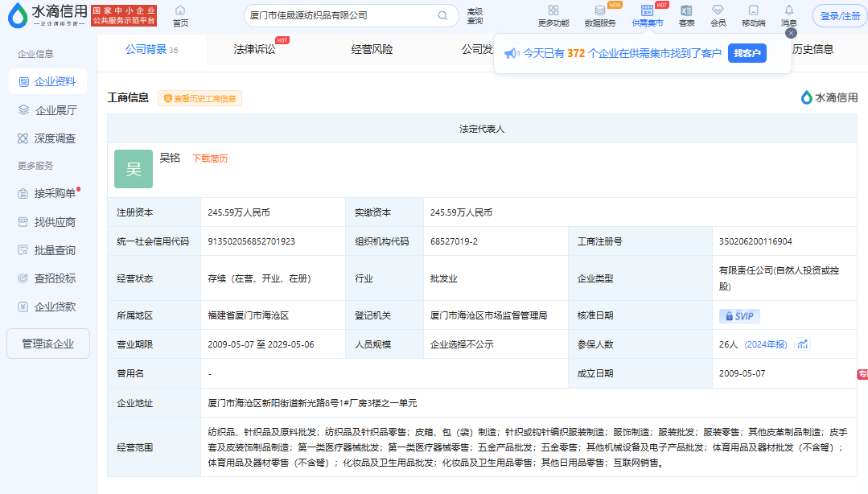868x494 pixels.
Task: Select 企业展厅 in the sidebar
Action: pos(56,110)
